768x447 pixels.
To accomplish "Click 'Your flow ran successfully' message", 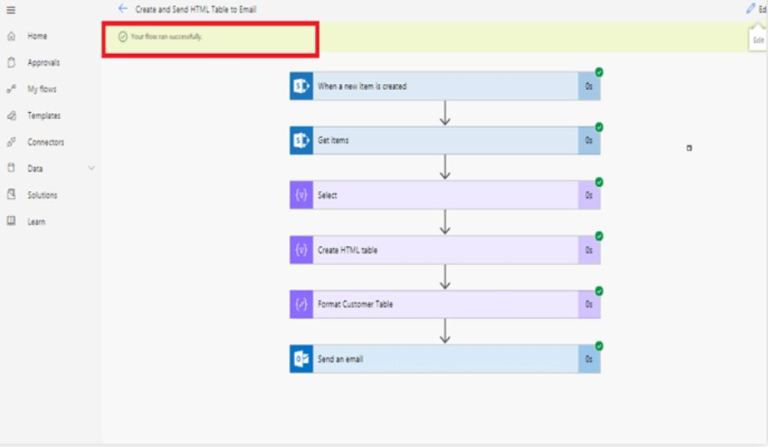I will tap(166, 37).
